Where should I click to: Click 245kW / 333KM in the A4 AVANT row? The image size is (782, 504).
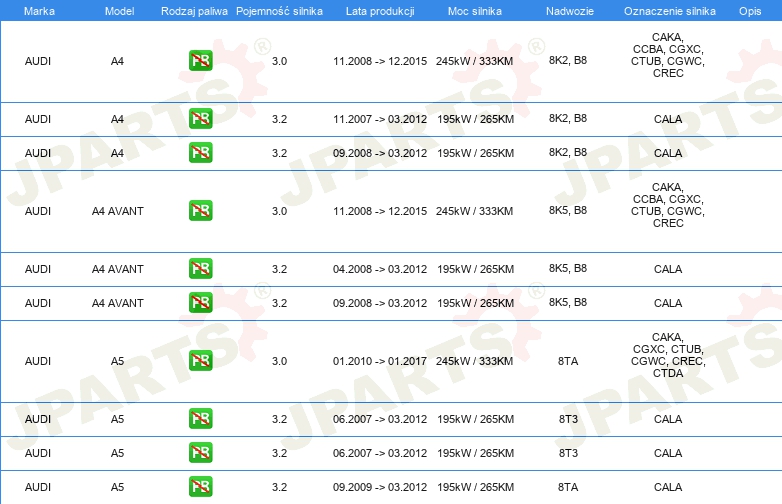474,211
